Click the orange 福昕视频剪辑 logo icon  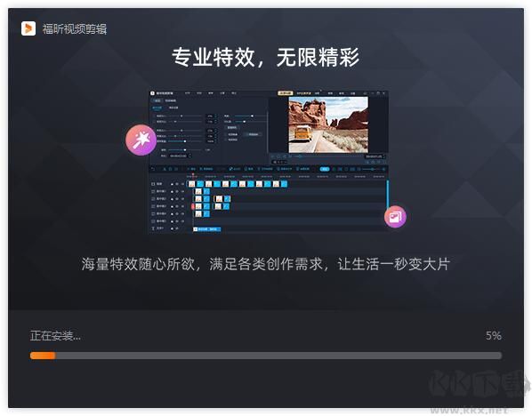click(x=28, y=28)
